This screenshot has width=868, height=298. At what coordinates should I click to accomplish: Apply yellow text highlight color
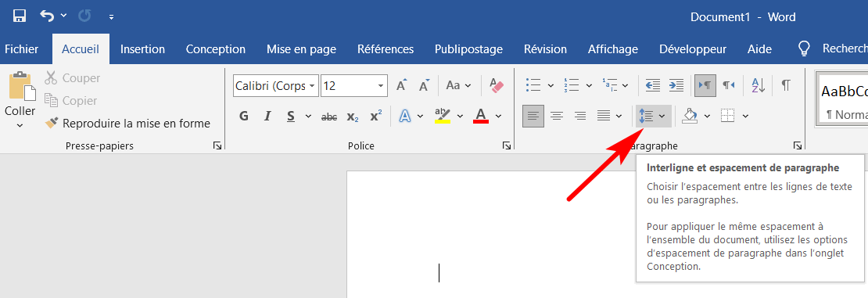pyautogui.click(x=443, y=116)
